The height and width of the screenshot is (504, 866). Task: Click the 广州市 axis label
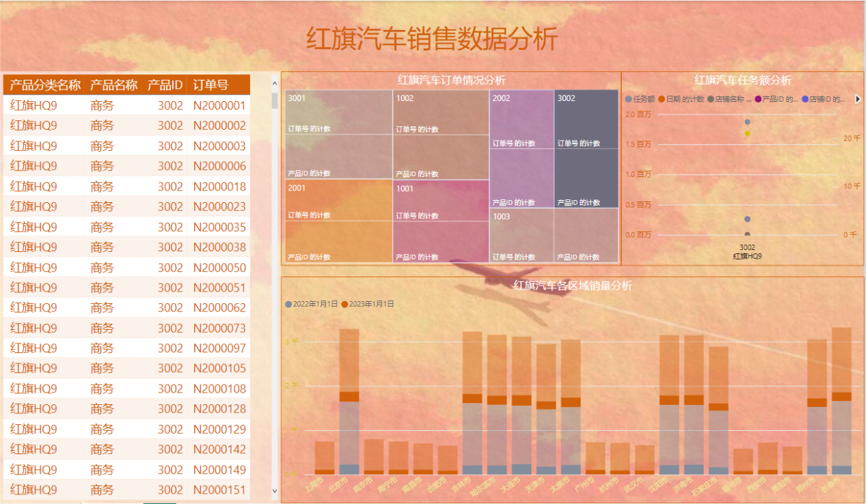click(585, 484)
